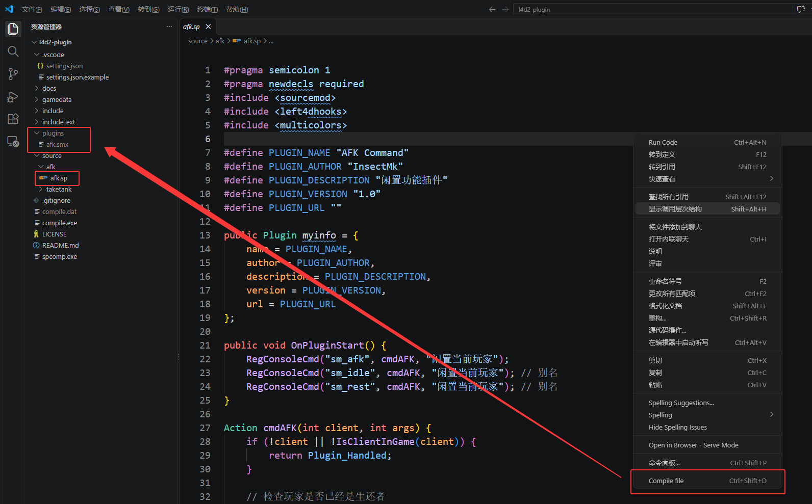
Task: Open the Remote Explorer icon in activity bar
Action: (13, 142)
